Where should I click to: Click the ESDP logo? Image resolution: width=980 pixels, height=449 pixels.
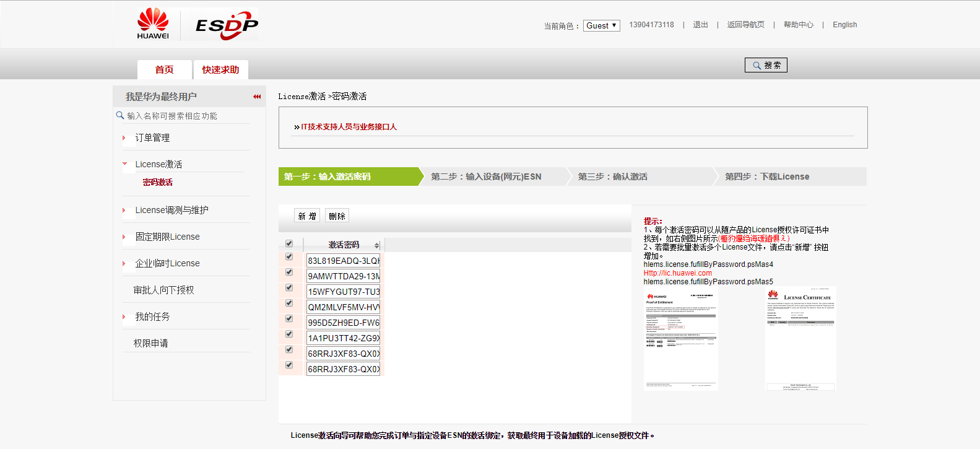(x=227, y=25)
